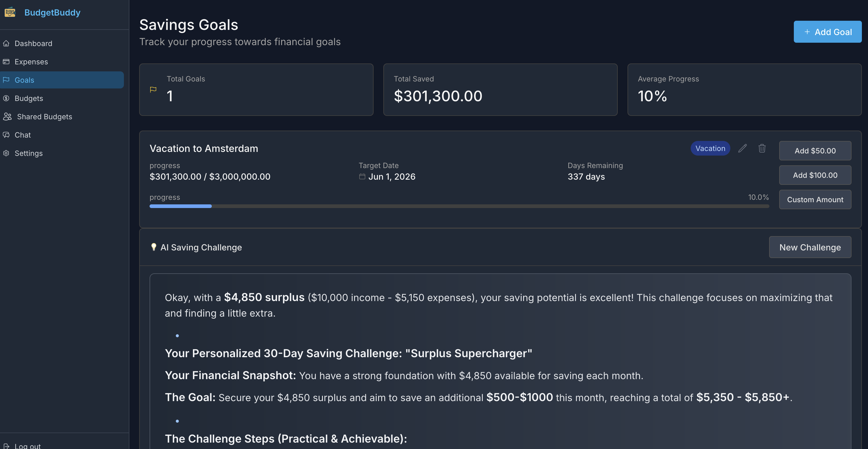Click the lightbulb icon by AI Saving Challenge
The height and width of the screenshot is (449, 868).
[154, 247]
